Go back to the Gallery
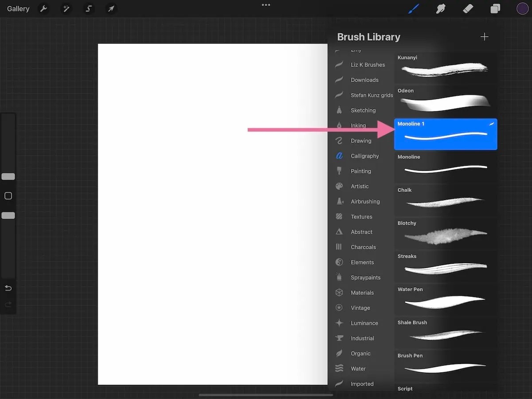Viewport: 532px width, 399px height. pyautogui.click(x=17, y=8)
